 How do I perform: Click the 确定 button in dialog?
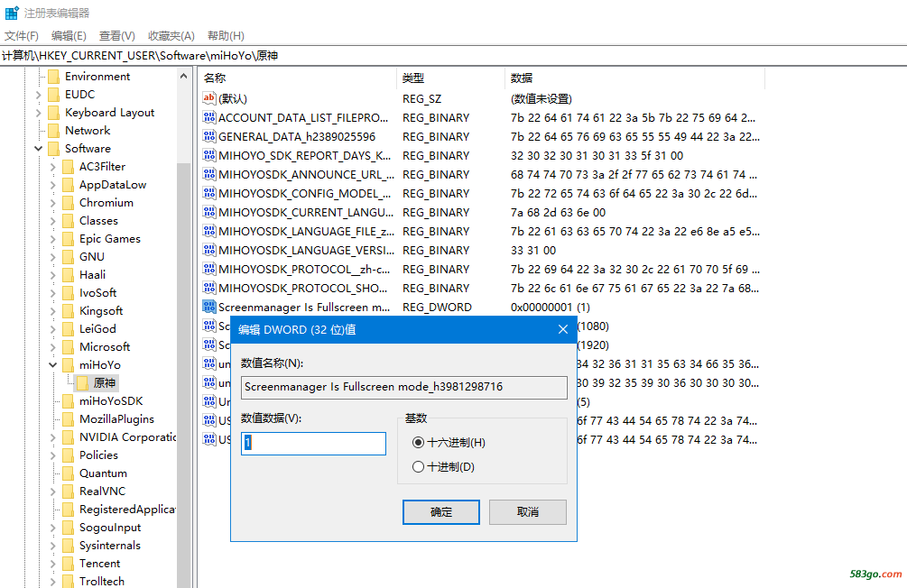pos(441,511)
